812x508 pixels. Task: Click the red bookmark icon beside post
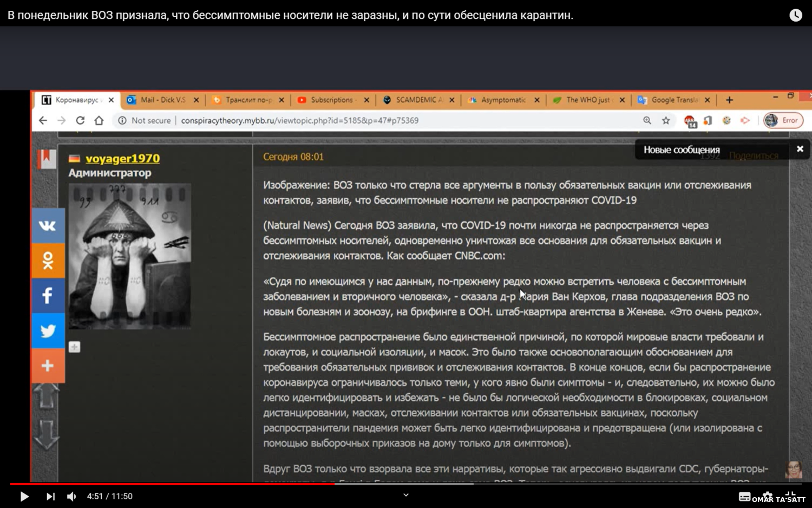point(47,159)
